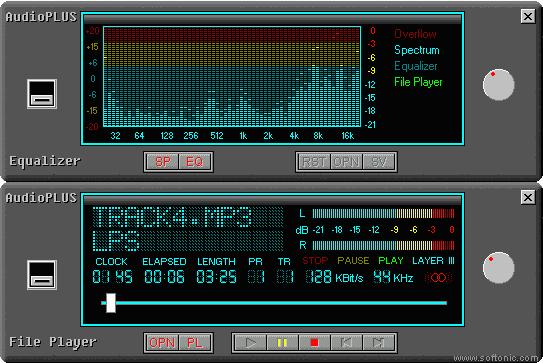Skip to the next track

pyautogui.click(x=378, y=343)
